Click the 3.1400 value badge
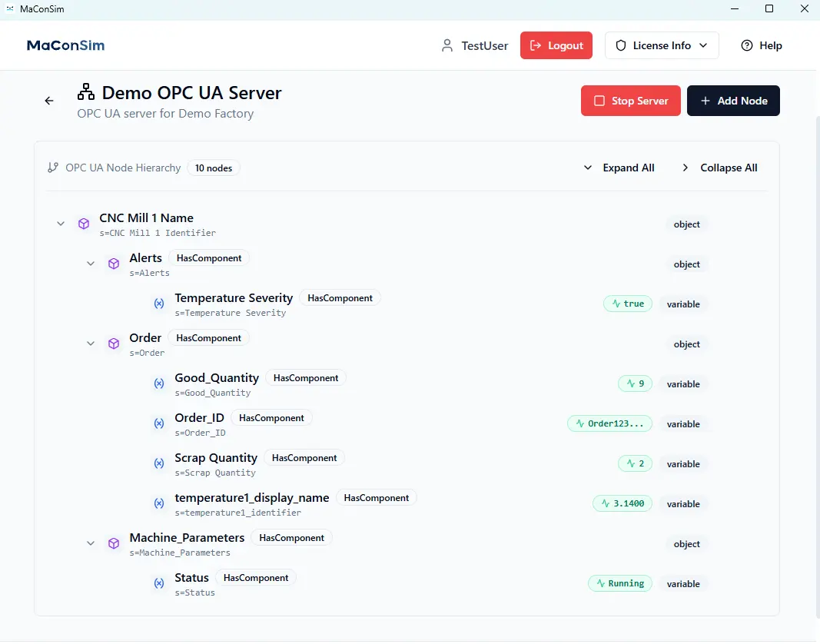 pos(622,503)
